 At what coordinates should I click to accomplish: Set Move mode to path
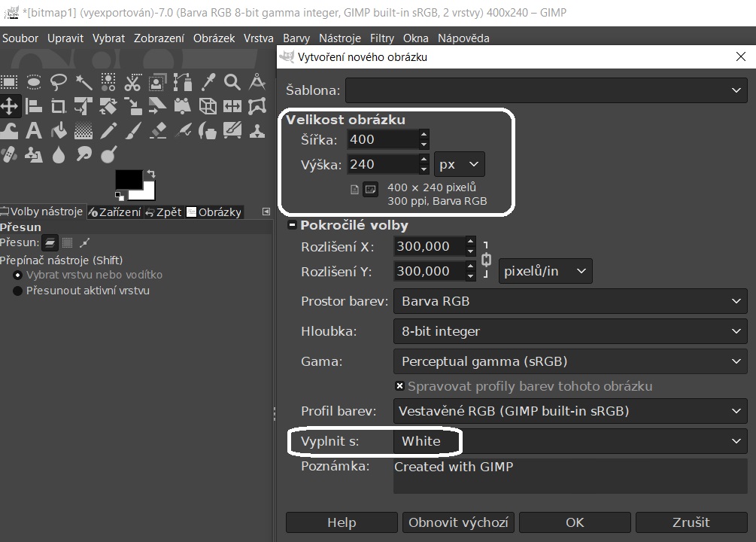85,242
